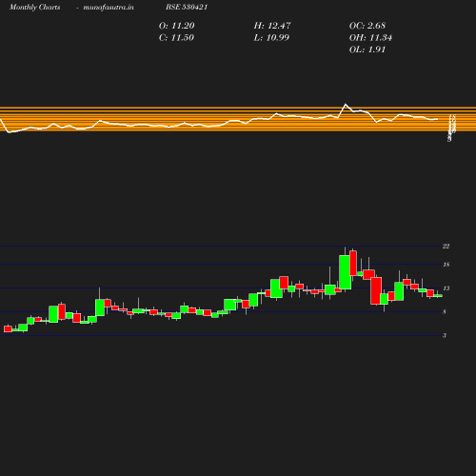Click the price axis label 8

point(445,312)
